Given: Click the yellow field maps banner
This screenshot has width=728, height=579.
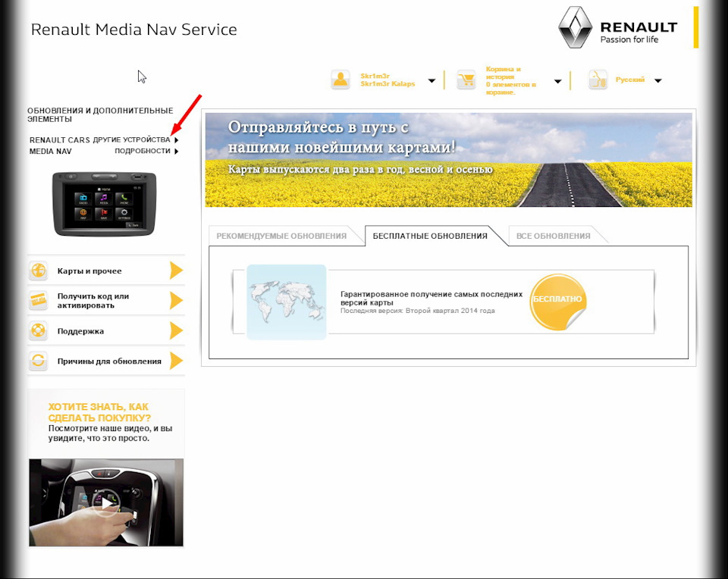Looking at the screenshot, I should [448, 160].
